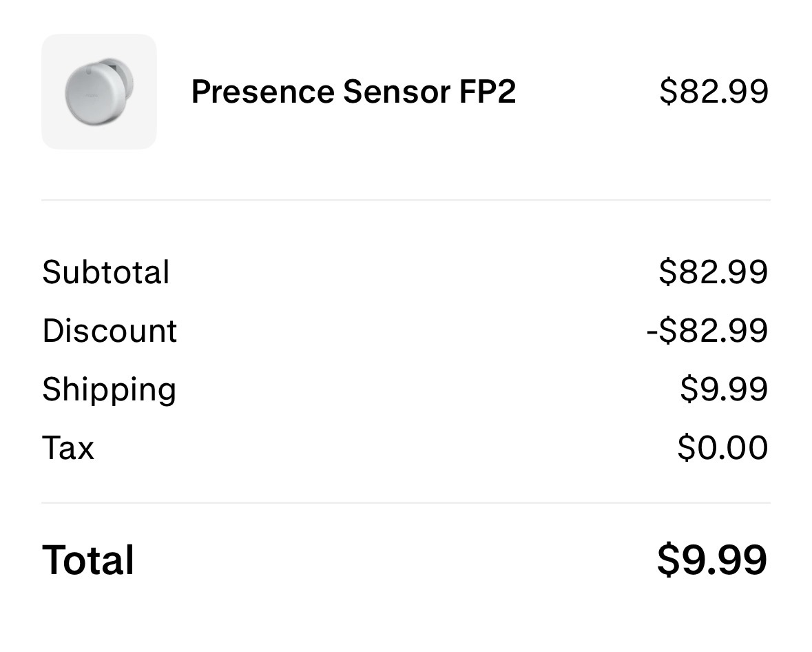Click the word Sensor in product title
812x652 pixels.
coord(397,92)
